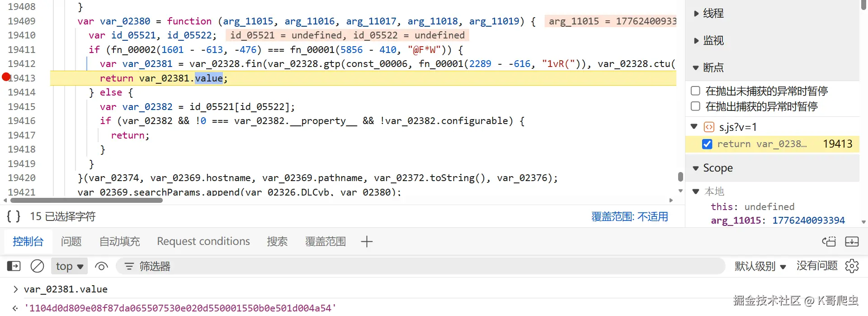Viewport: 868px width, 316px height.
Task: Remove the red breakpoint on line 19413
Action: (6, 77)
